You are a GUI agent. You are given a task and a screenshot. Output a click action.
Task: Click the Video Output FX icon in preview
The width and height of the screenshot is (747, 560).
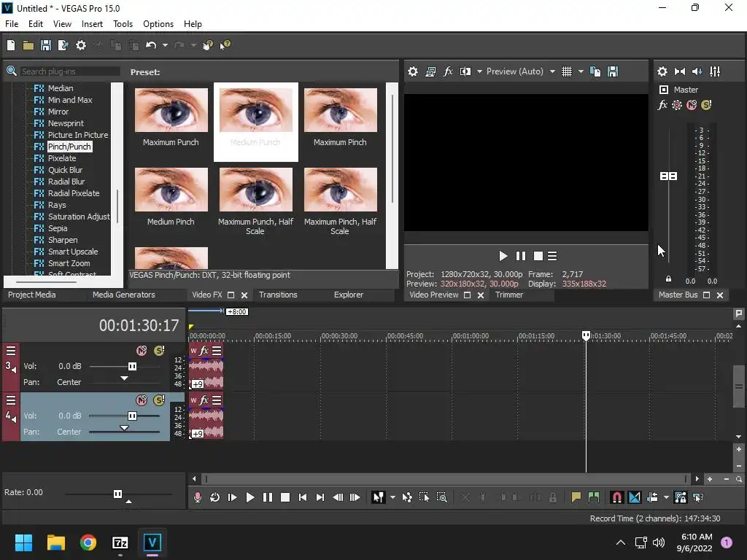pos(448,71)
